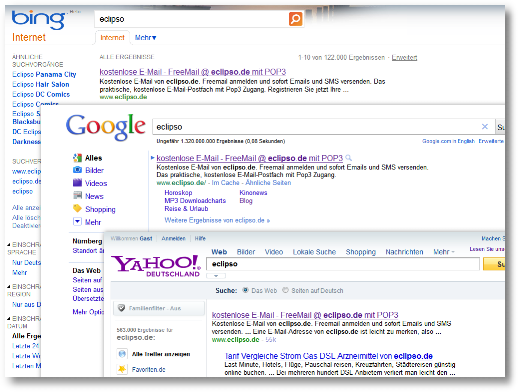520x392 pixels.
Task: Click the Shopping tag icon in Google sidebar
Action: [77, 209]
